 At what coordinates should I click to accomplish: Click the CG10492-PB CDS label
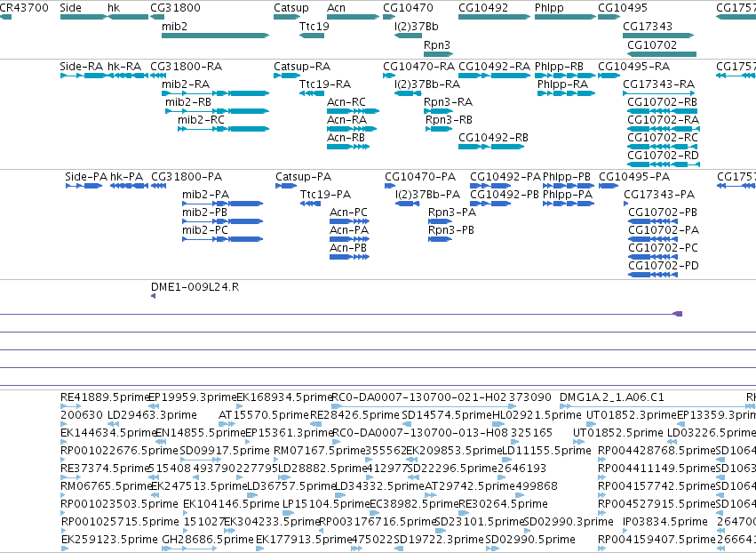[x=505, y=195]
